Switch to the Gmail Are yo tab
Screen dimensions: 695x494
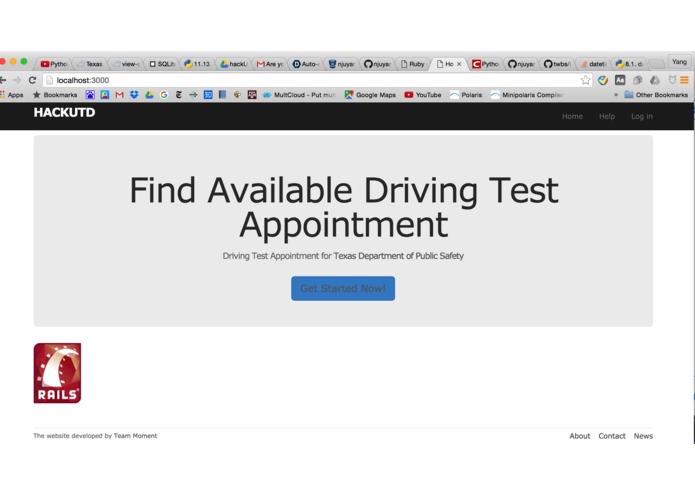[270, 64]
